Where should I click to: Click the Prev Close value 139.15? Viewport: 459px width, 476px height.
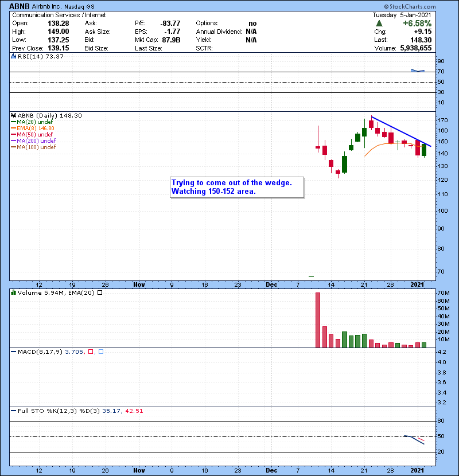pyautogui.click(x=59, y=48)
